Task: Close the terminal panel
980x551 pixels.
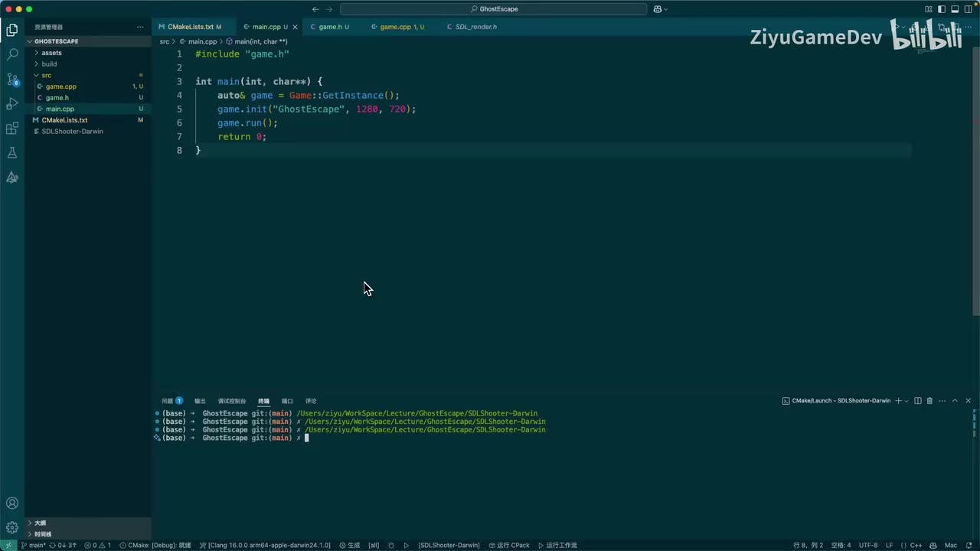Action: (x=968, y=401)
